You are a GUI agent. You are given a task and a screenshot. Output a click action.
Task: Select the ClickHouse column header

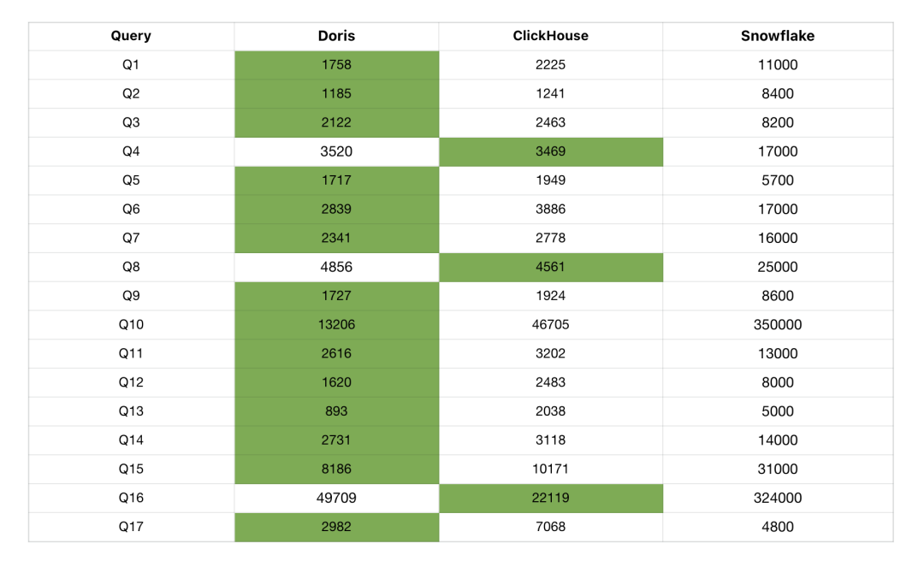(x=550, y=36)
